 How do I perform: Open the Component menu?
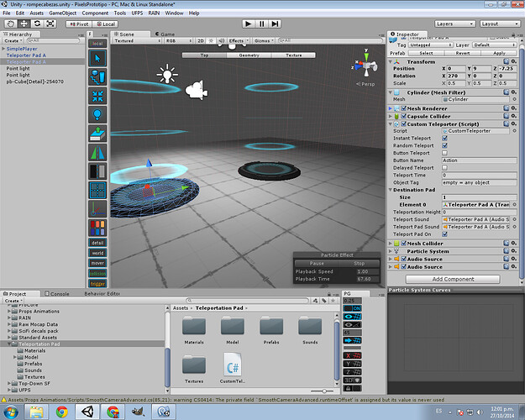click(x=95, y=13)
